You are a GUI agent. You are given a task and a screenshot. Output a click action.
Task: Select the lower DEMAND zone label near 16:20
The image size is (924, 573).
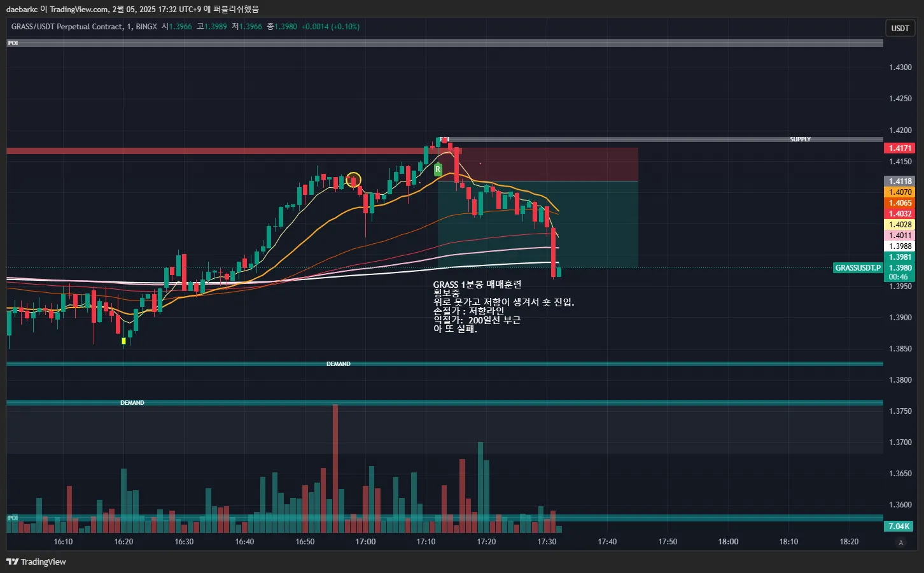coord(132,403)
